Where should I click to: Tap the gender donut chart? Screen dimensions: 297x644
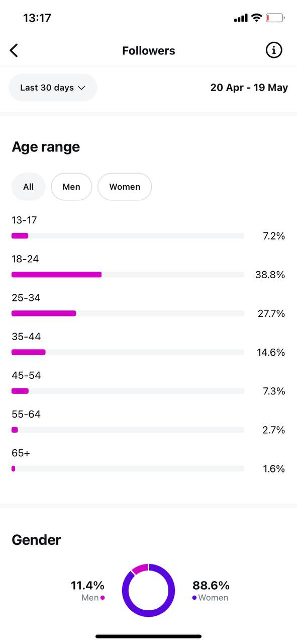coord(148,590)
